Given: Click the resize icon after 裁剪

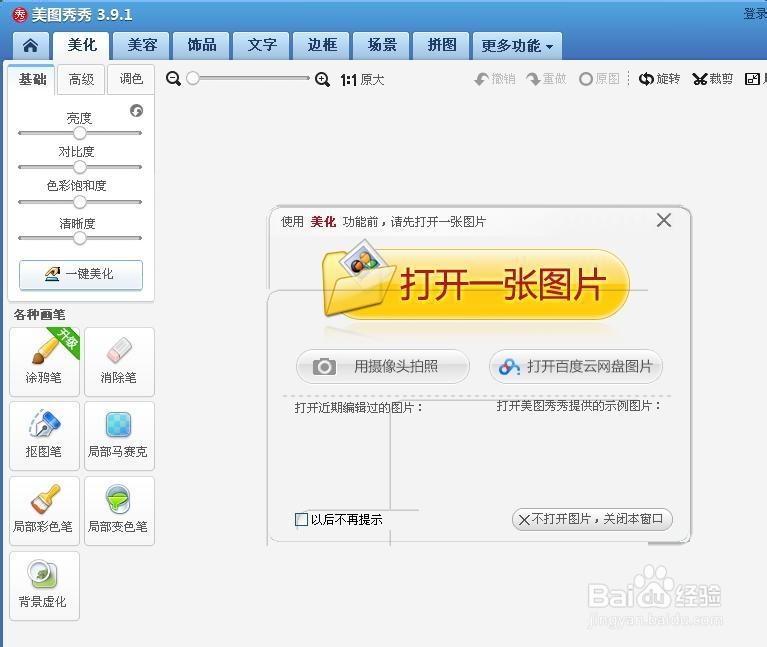Looking at the screenshot, I should (752, 79).
